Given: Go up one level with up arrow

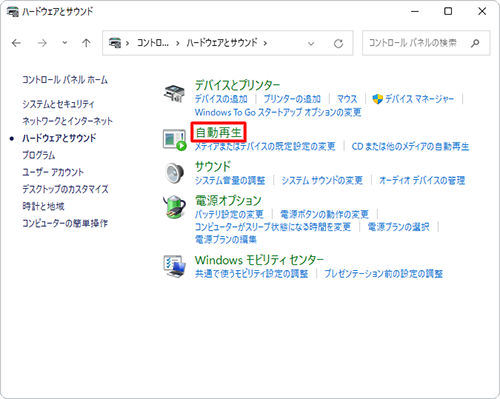Looking at the screenshot, I should 86,43.
